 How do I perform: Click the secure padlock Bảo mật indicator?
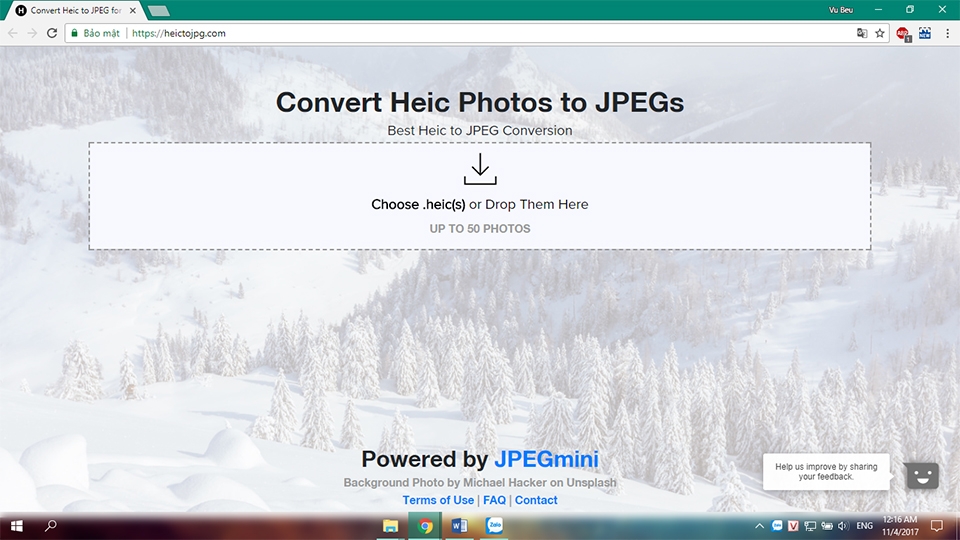(96, 33)
